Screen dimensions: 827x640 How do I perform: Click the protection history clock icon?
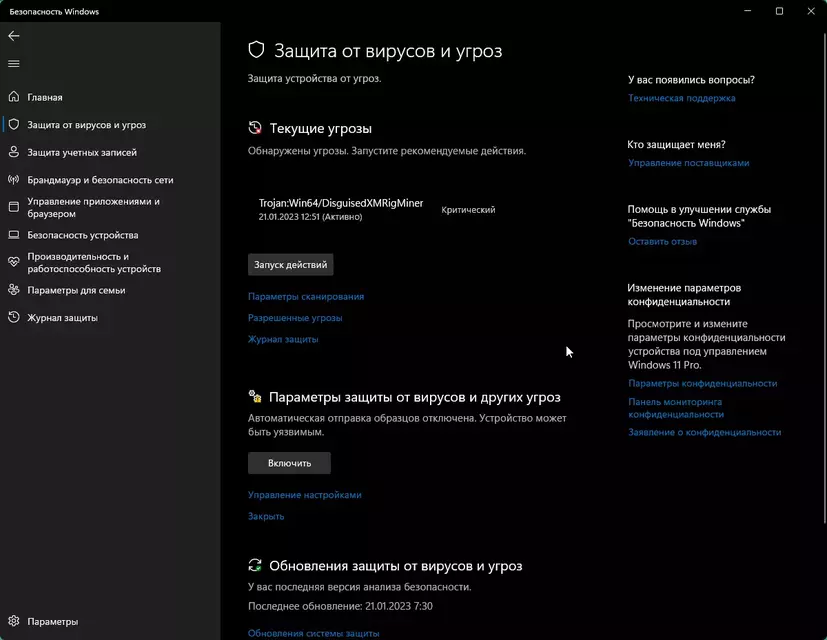point(14,317)
